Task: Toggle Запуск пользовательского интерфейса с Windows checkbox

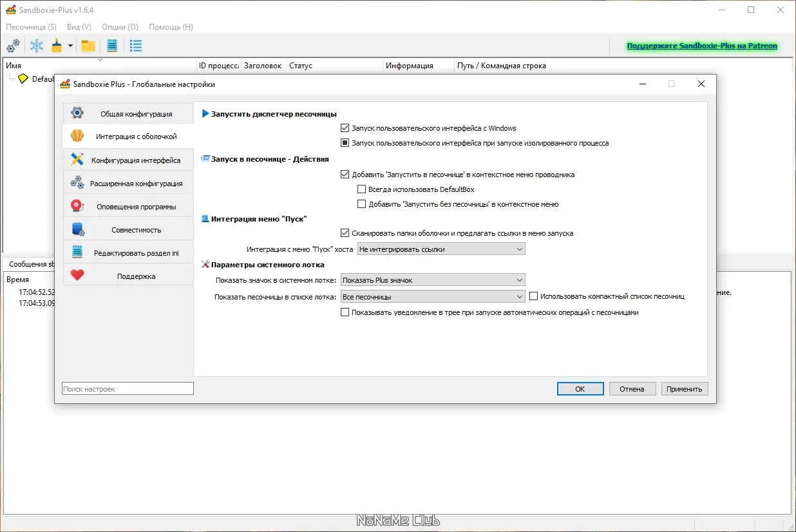Action: pos(345,128)
